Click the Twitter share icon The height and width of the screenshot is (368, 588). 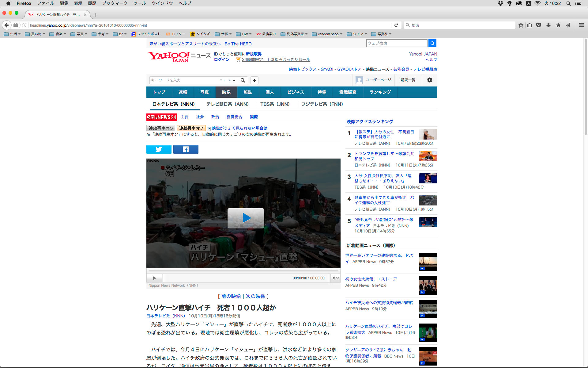click(x=159, y=149)
